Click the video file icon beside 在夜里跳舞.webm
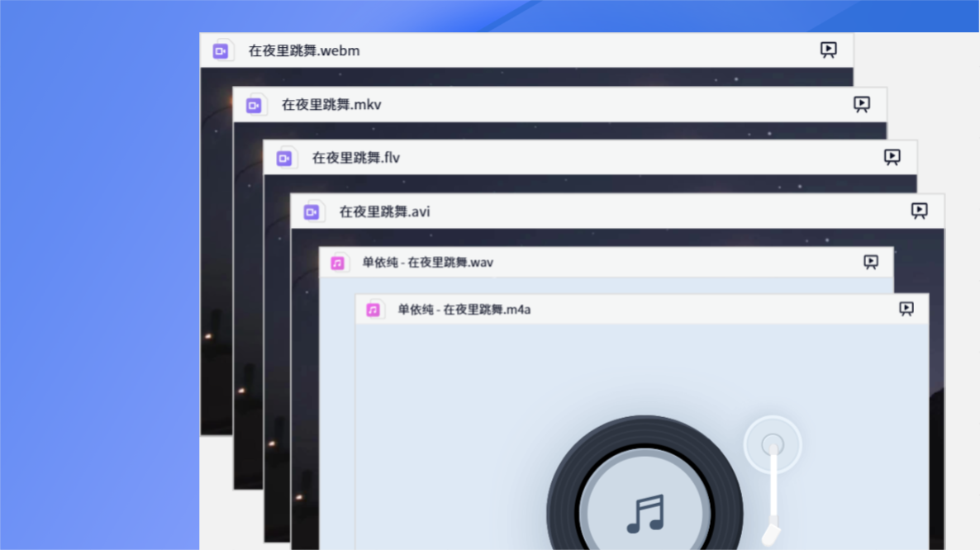The image size is (980, 550). (x=221, y=50)
